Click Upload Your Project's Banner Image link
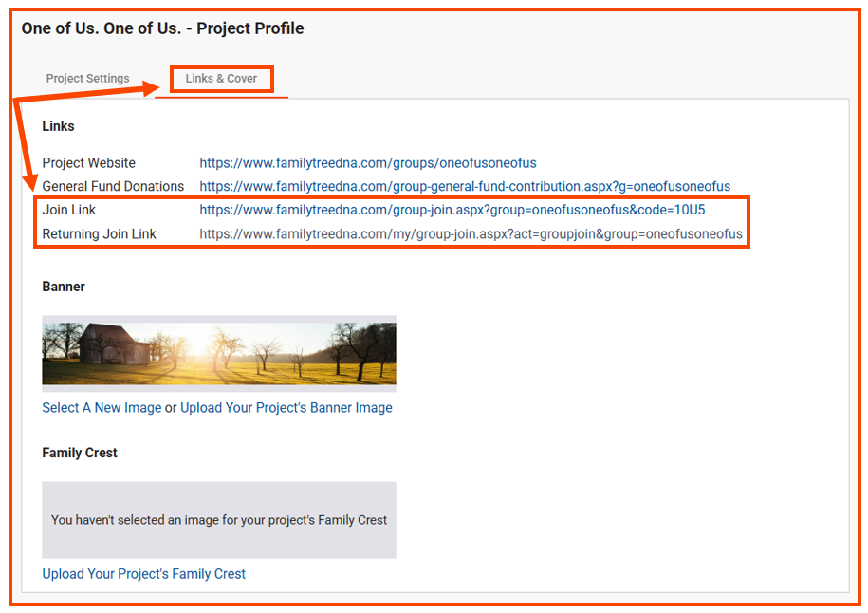Viewport: 868px width, 613px height. coord(286,407)
